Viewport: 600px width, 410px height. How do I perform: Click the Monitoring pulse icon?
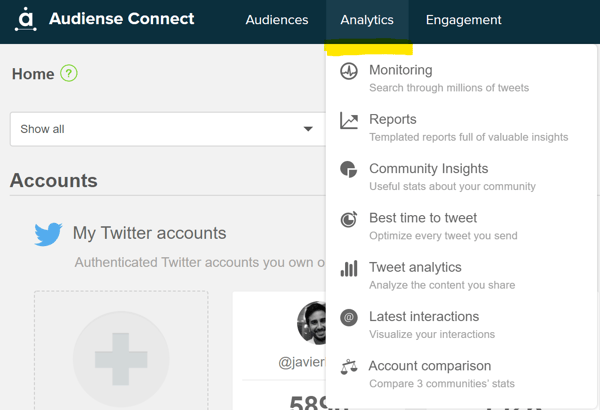pyautogui.click(x=349, y=71)
